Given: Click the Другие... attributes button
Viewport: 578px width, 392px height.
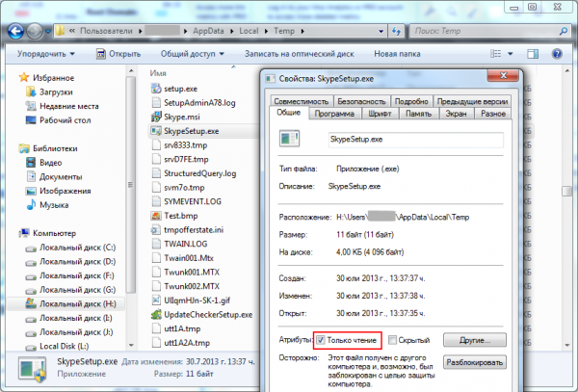Looking at the screenshot, I should [474, 340].
